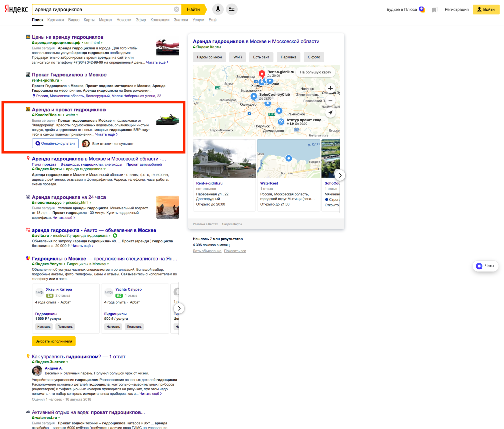
Task: Open the jet ski thumbnail for KvadroRide result
Action: tap(168, 119)
